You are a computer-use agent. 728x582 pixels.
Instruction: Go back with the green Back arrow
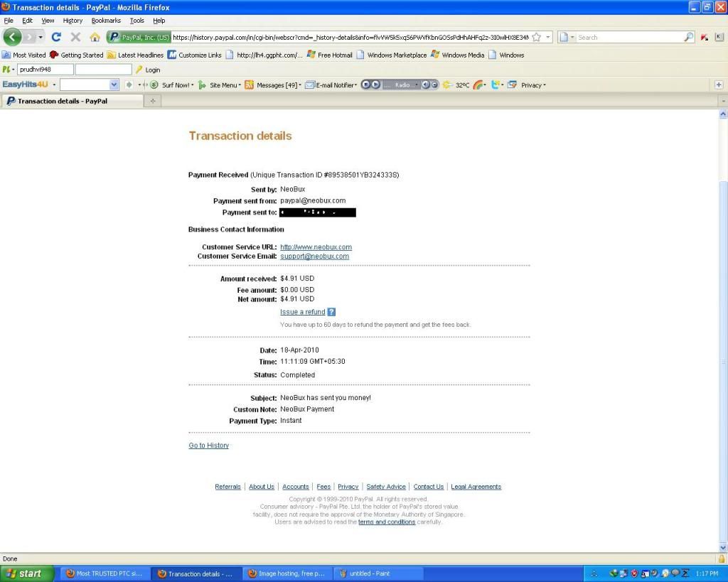[x=13, y=37]
